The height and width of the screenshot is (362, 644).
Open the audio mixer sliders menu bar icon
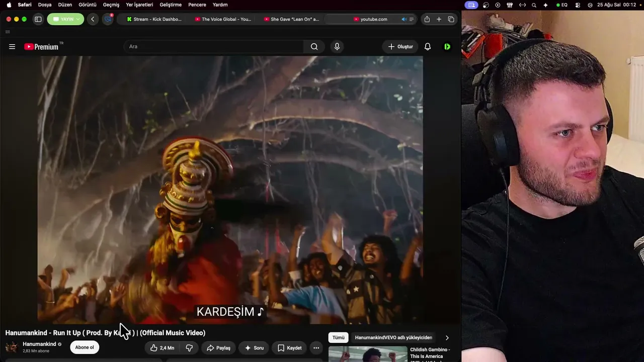(510, 5)
